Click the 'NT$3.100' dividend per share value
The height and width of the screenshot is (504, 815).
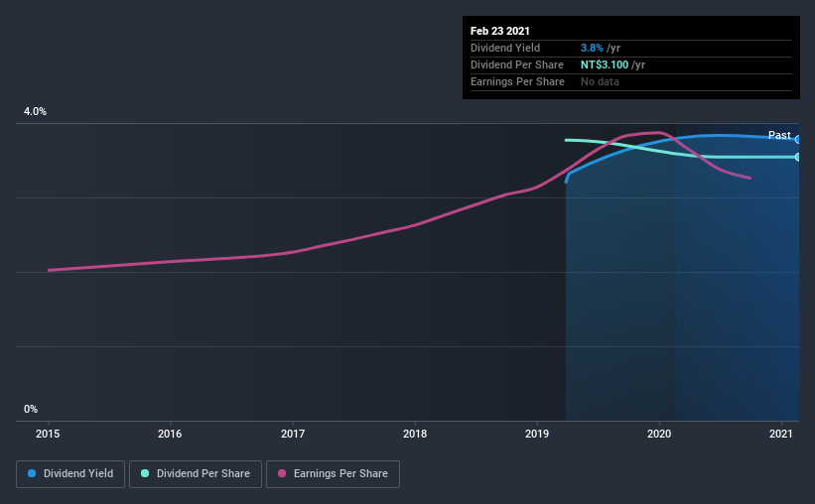coord(605,64)
